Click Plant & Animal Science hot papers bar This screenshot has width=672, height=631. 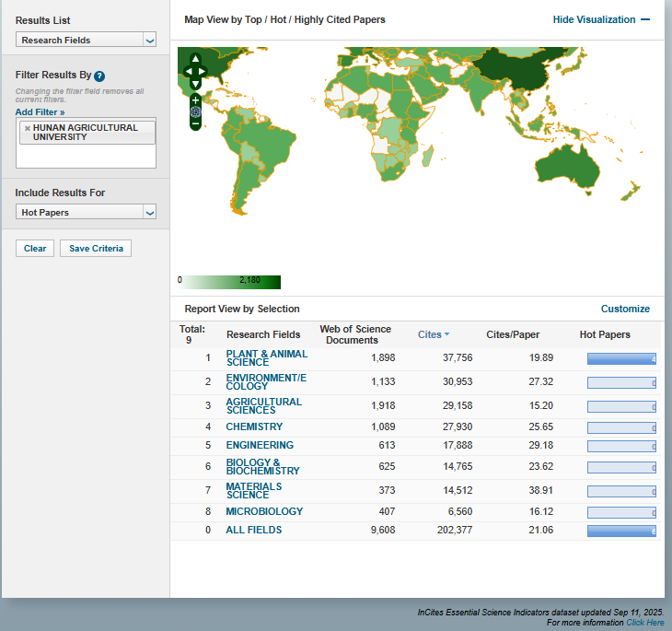click(x=621, y=358)
